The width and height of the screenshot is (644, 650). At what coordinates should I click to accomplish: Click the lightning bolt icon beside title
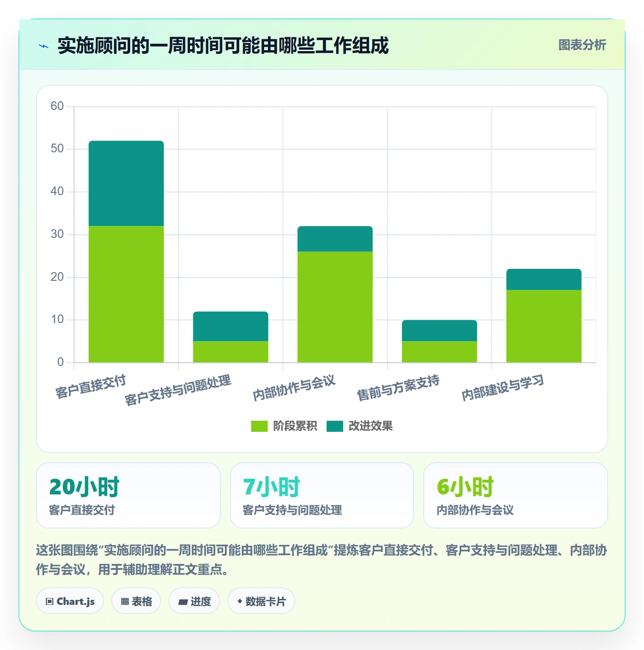click(x=44, y=46)
